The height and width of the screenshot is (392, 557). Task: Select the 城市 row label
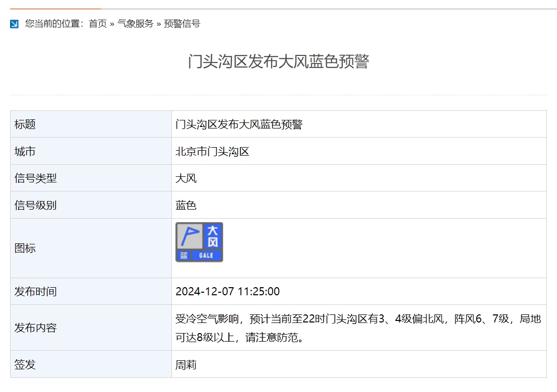[x=25, y=151]
